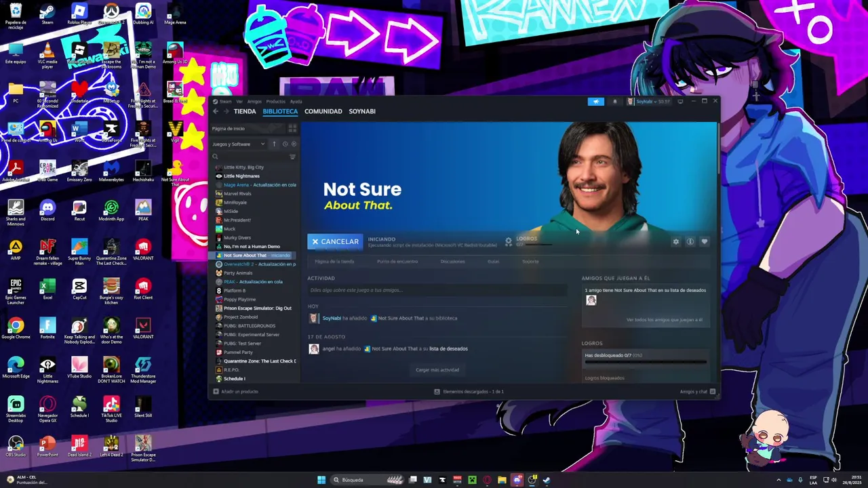868x488 pixels.
Task: Click Añadir un producto
Action: point(235,392)
